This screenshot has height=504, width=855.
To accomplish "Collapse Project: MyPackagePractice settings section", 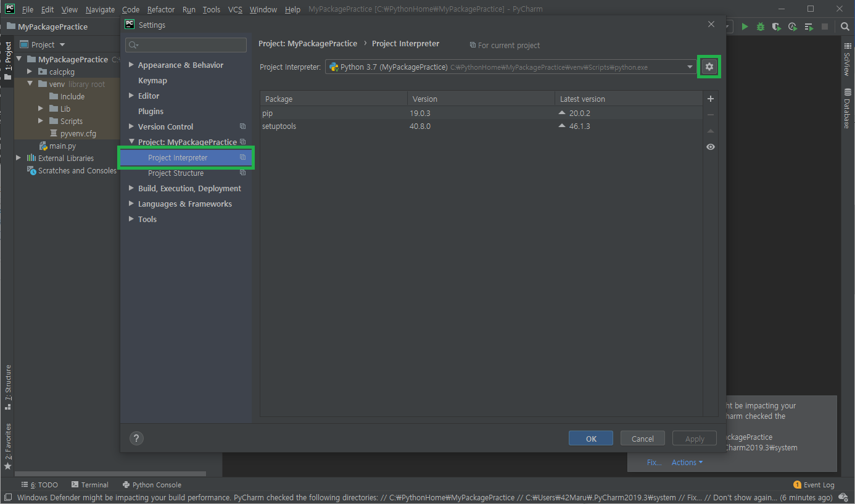I will point(131,143).
